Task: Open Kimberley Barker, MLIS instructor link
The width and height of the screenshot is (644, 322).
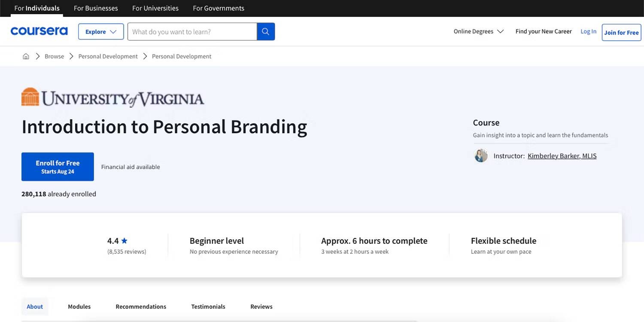Action: [x=562, y=156]
